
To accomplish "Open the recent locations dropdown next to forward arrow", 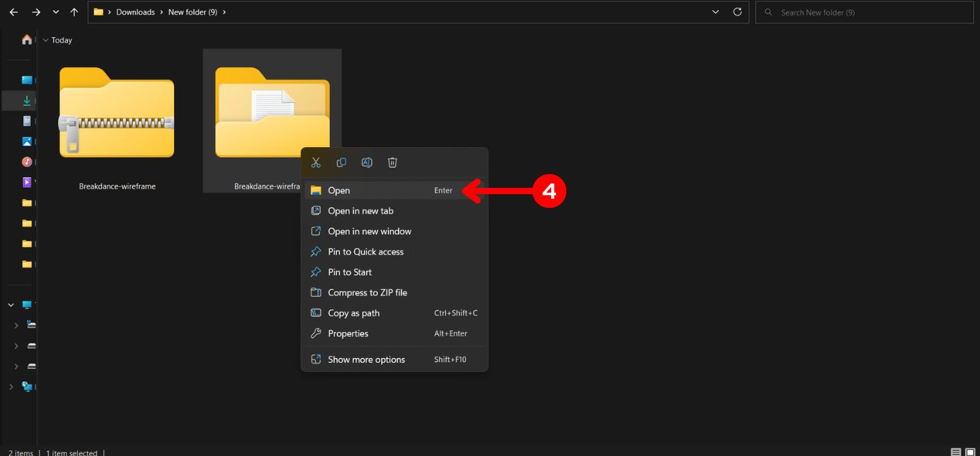I will (x=56, y=12).
